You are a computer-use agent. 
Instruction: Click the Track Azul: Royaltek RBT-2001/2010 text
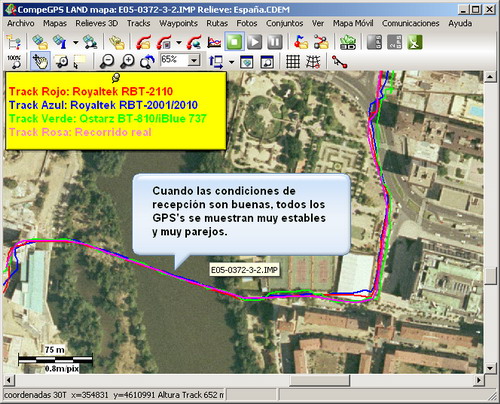tap(103, 105)
